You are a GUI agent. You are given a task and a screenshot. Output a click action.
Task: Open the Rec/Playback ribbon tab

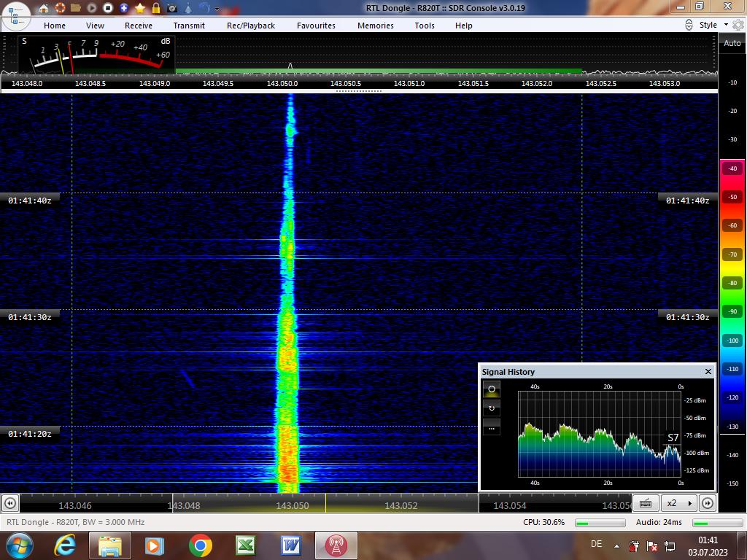pos(251,26)
